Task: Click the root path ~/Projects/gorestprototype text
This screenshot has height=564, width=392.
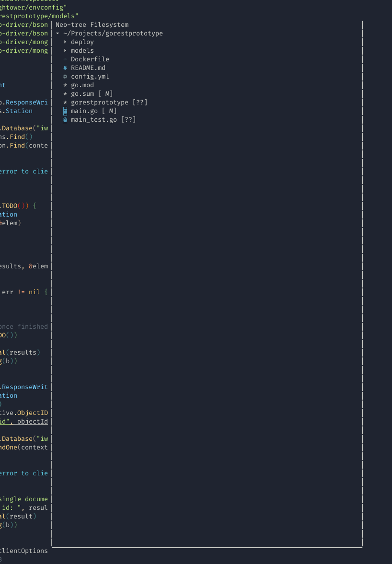Action: pyautogui.click(x=113, y=34)
